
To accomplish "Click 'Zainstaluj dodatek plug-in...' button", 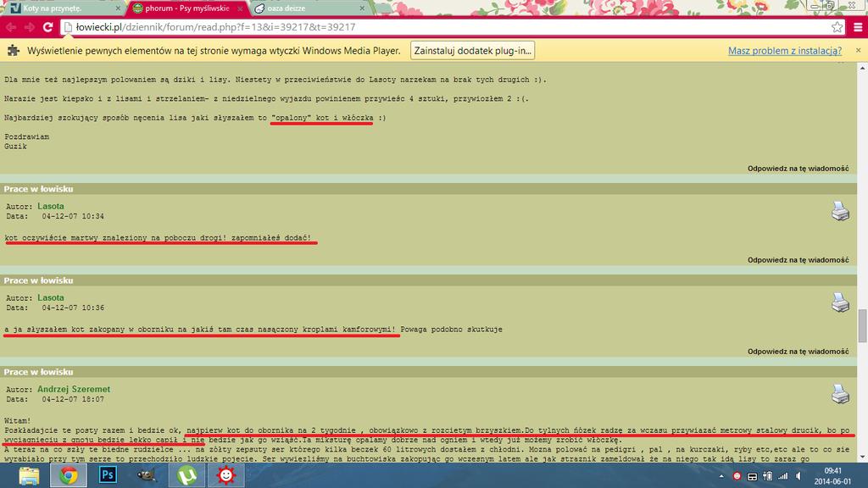I will (472, 51).
